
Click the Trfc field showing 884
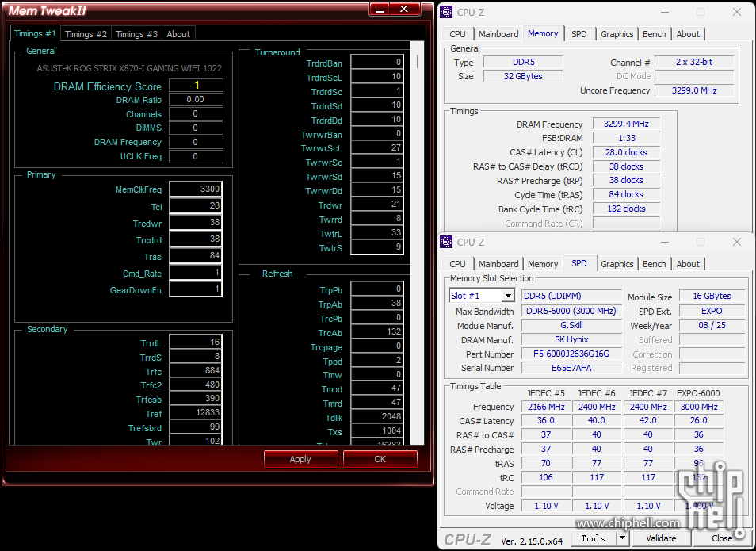(196, 370)
